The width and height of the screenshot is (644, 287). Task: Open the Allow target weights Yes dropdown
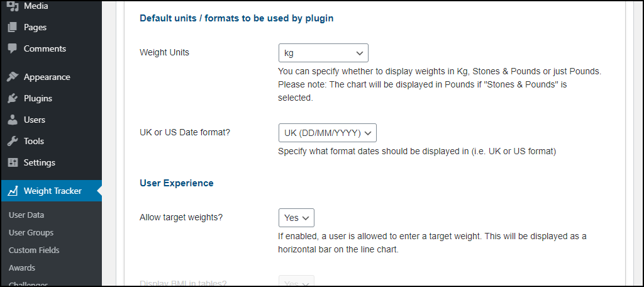click(296, 218)
